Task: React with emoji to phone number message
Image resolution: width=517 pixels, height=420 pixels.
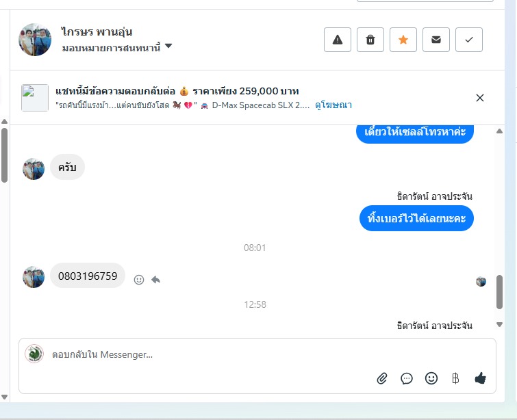Action: (139, 280)
